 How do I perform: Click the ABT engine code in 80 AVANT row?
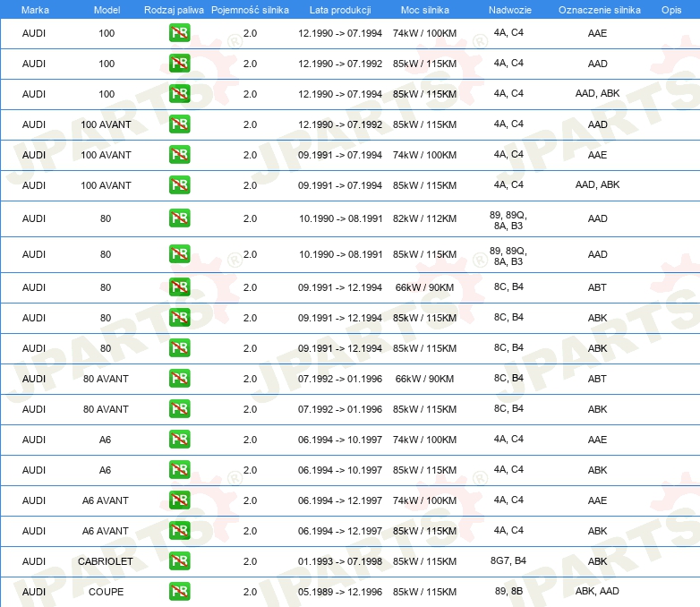click(x=597, y=379)
